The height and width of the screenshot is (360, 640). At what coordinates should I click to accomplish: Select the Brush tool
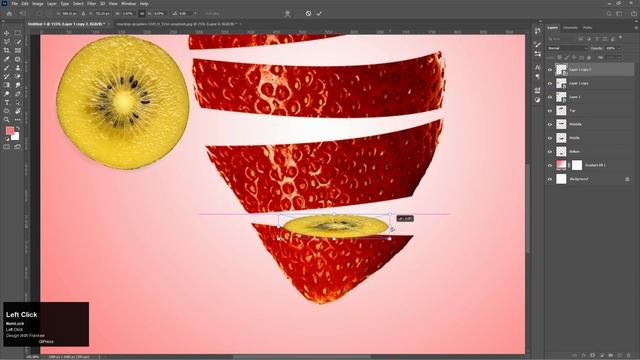[x=7, y=68]
